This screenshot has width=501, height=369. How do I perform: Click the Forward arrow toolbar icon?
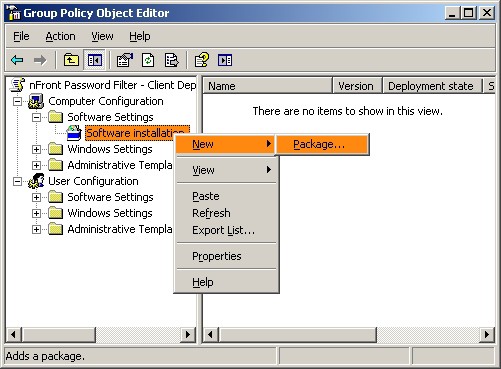pos(40,60)
